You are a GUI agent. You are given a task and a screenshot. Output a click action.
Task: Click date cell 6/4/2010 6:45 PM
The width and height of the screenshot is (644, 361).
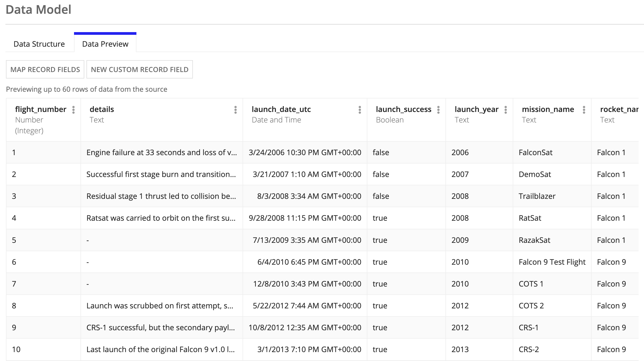pos(305,262)
